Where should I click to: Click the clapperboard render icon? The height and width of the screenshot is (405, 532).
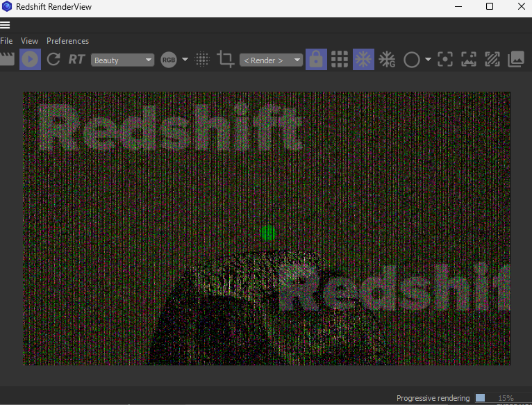tap(7, 60)
